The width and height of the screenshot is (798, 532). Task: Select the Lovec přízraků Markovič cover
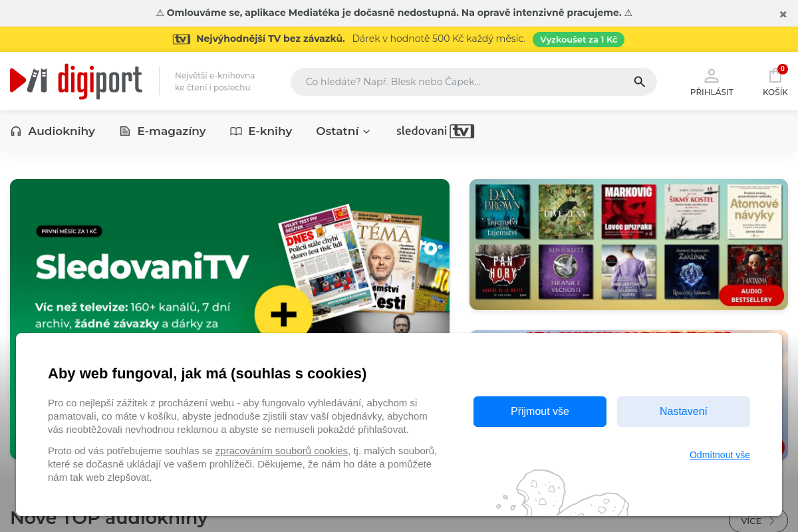click(628, 211)
